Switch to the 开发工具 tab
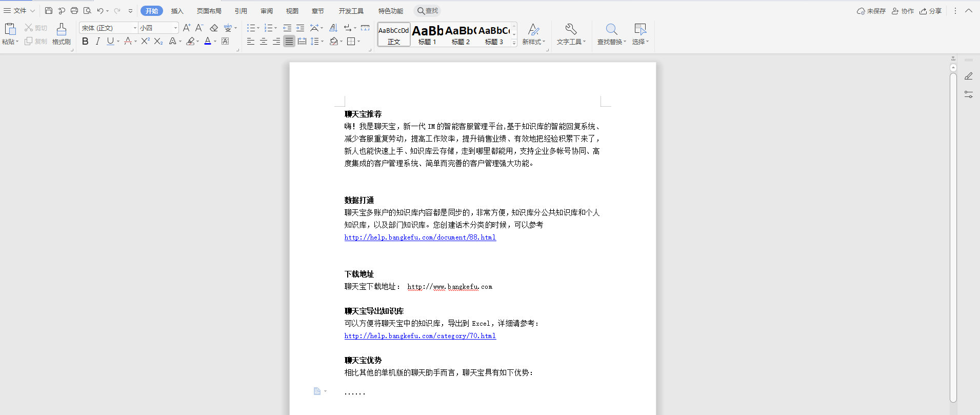Image resolution: width=980 pixels, height=415 pixels. click(351, 11)
